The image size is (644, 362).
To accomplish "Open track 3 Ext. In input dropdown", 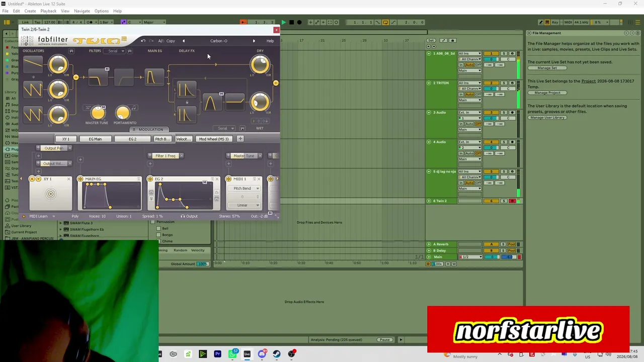I will click(469, 113).
